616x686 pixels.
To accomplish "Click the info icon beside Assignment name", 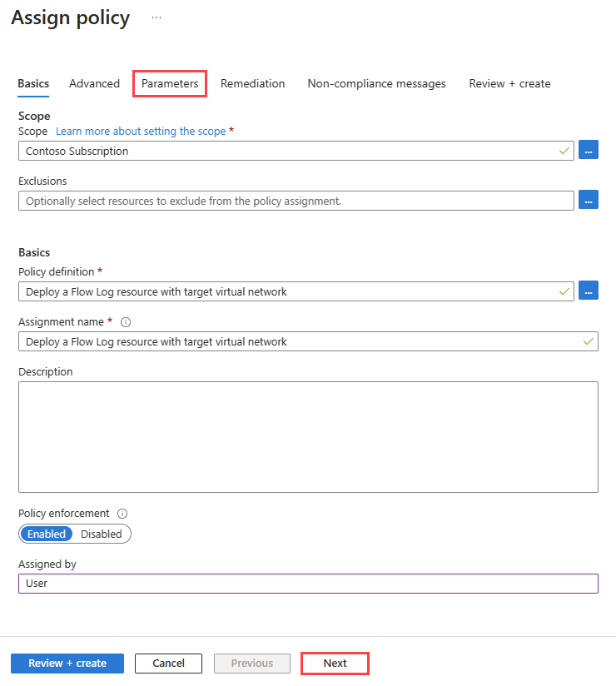I will (x=126, y=322).
